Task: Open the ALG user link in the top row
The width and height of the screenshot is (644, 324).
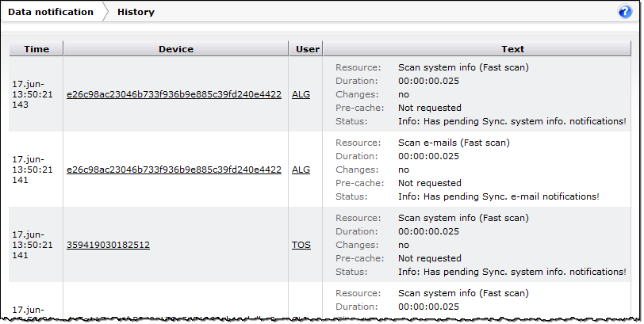Action: click(x=301, y=94)
